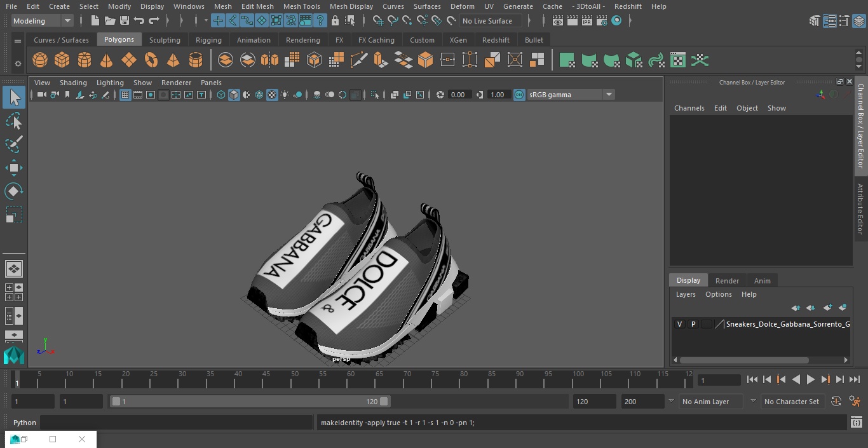This screenshot has width=868, height=448.
Task: Open render settings clapboard with gear
Action: 602,21
